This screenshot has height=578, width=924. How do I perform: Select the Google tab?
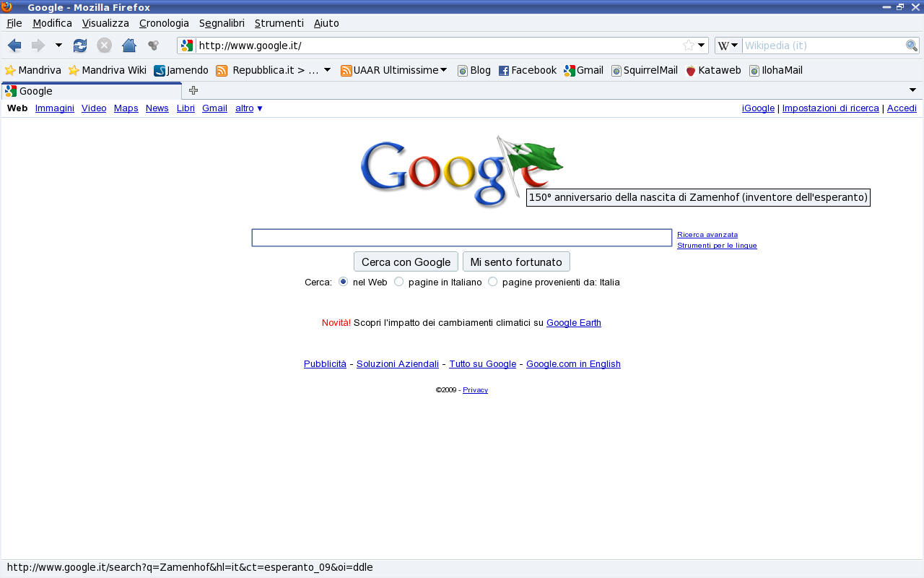[x=92, y=90]
